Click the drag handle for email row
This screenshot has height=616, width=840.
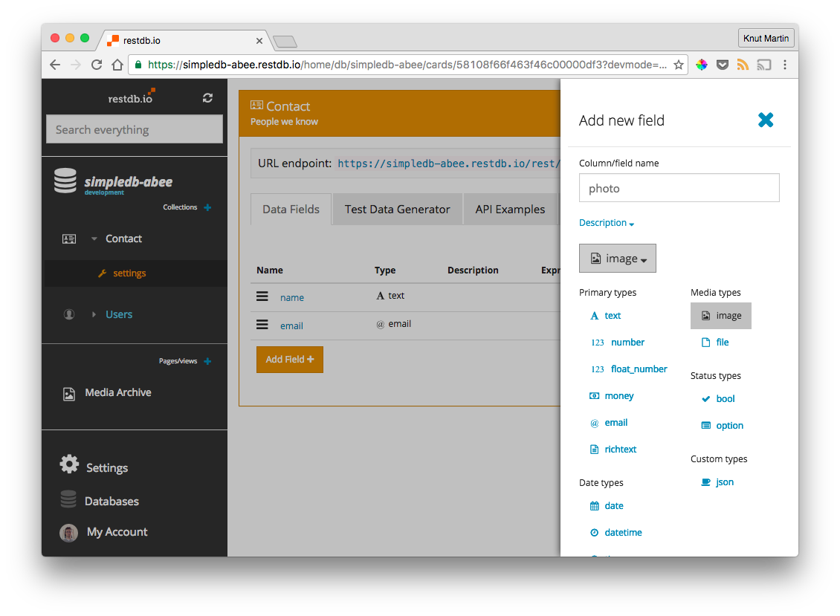pos(262,325)
